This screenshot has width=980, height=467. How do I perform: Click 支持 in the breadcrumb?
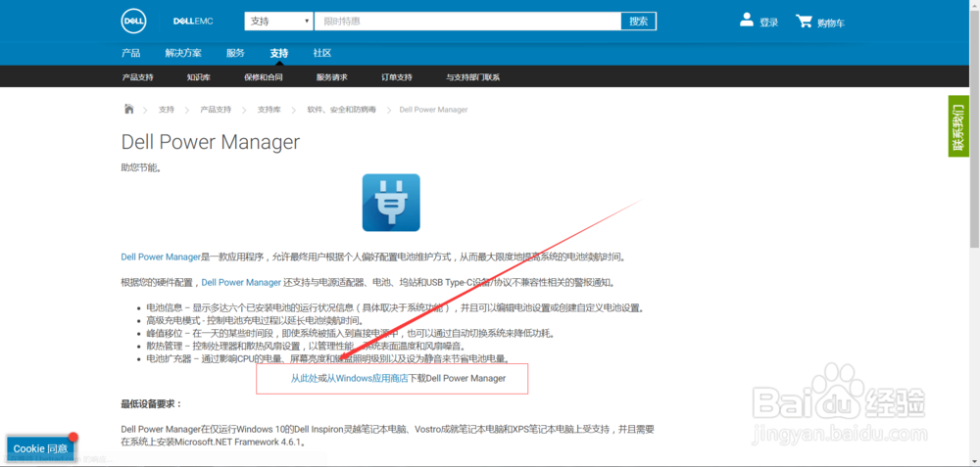point(167,110)
